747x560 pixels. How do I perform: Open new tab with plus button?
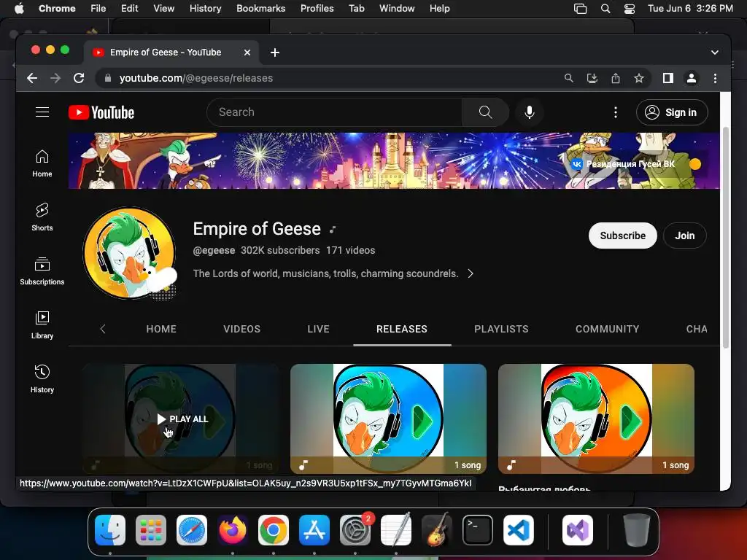coord(275,52)
